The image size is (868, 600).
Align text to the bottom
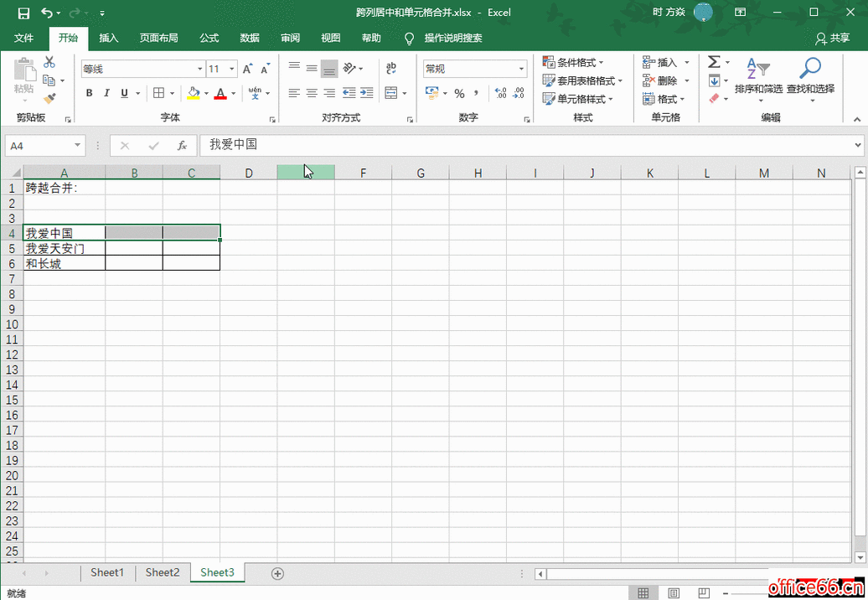click(329, 69)
